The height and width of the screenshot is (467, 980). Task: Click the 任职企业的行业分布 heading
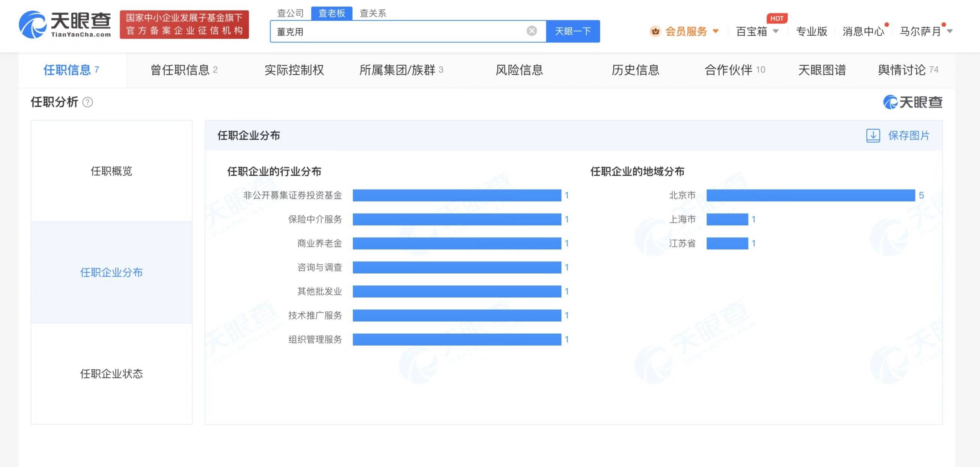(x=274, y=171)
